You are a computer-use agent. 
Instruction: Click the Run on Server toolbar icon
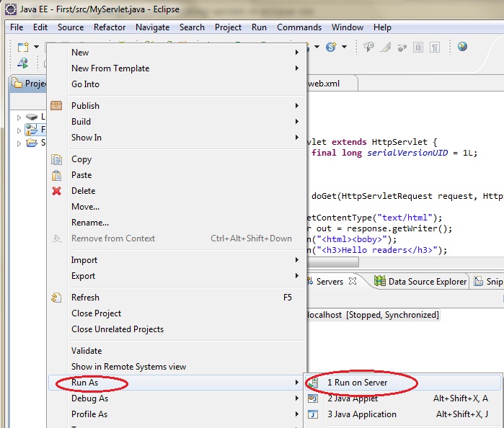pyautogui.click(x=23, y=63)
